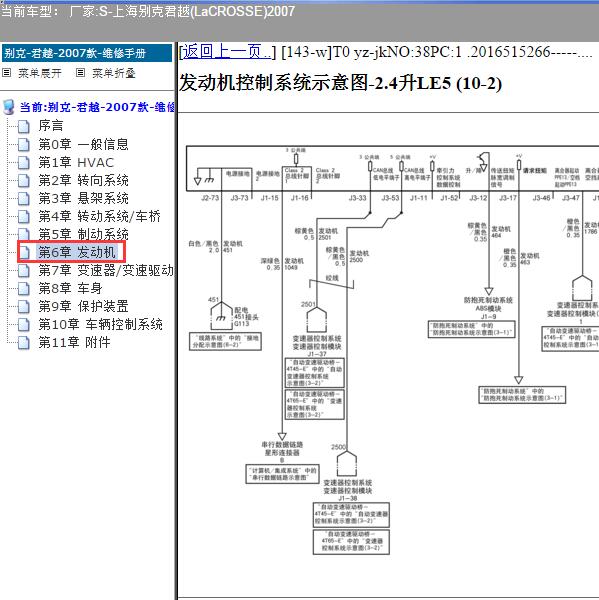Viewport: 599px width, 600px height.
Task: Open 第3章 悬架系统
Action: tap(83, 198)
